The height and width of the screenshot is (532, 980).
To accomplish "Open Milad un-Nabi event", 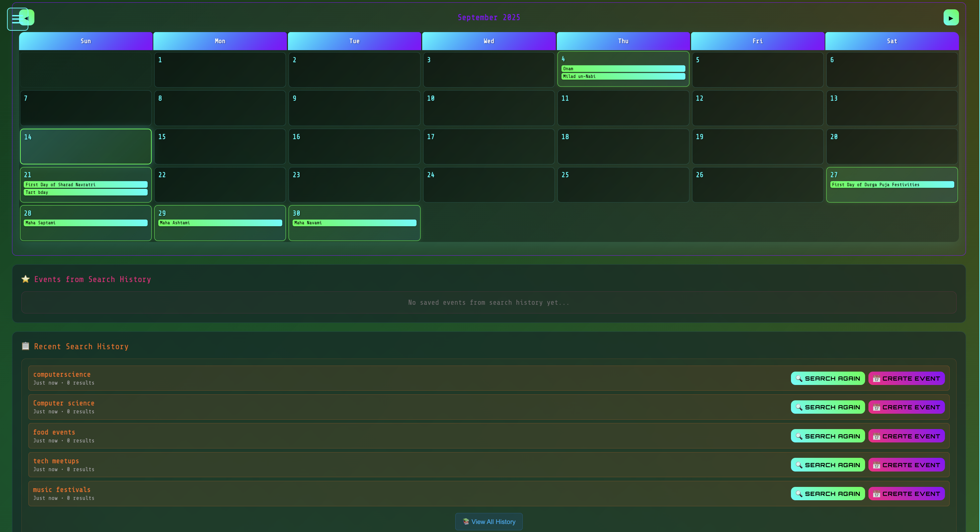I will pos(623,77).
